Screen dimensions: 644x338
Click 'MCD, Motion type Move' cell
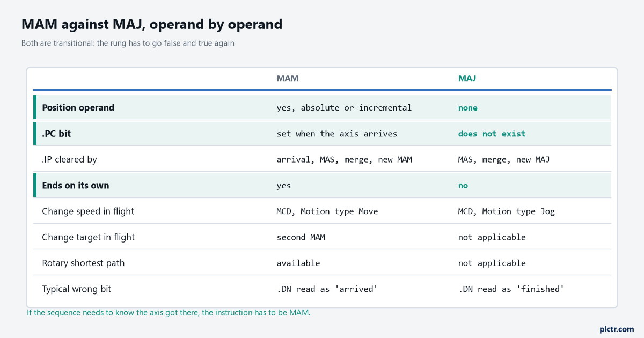pos(327,211)
